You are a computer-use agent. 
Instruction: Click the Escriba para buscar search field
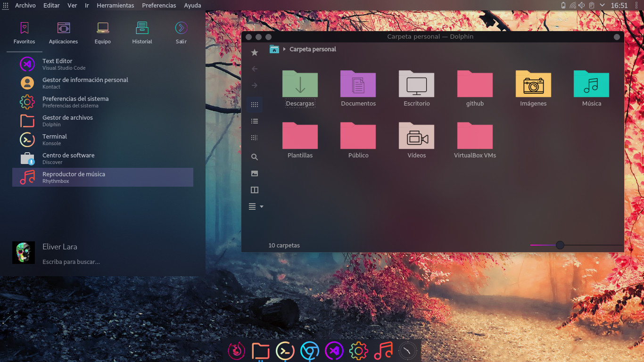71,262
